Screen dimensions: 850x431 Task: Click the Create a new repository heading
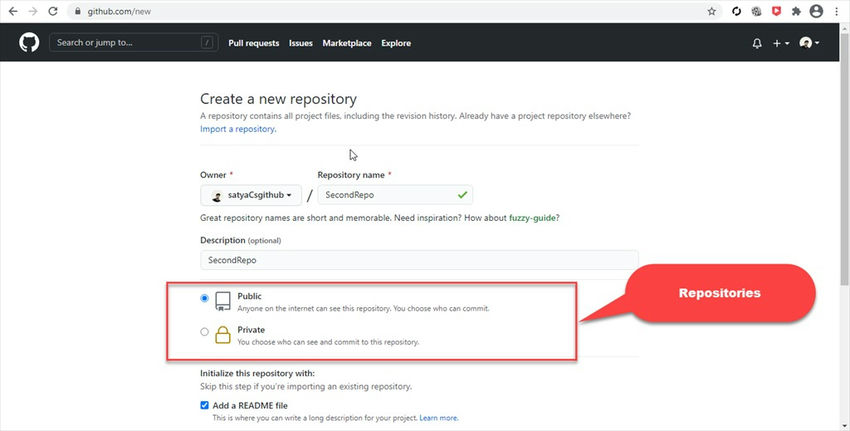click(x=278, y=99)
